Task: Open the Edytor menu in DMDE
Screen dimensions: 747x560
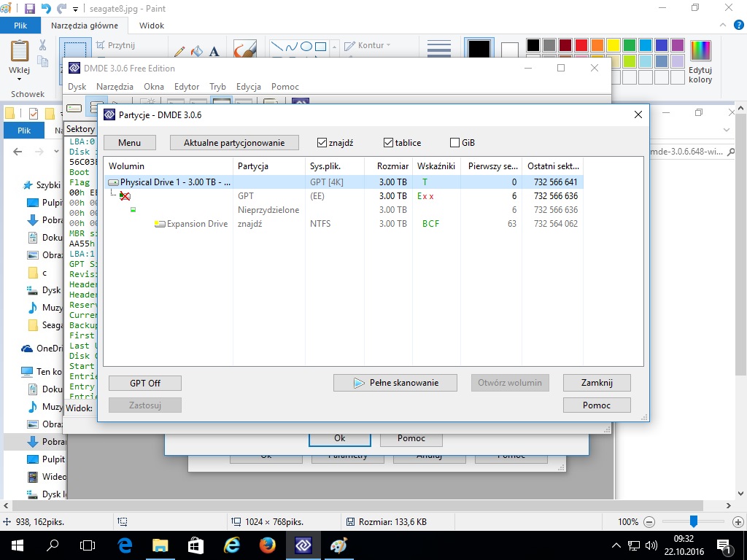Action: (x=187, y=87)
